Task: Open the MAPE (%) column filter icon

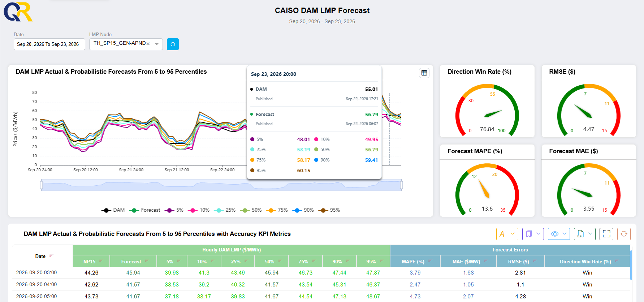Action: pyautogui.click(x=430, y=261)
